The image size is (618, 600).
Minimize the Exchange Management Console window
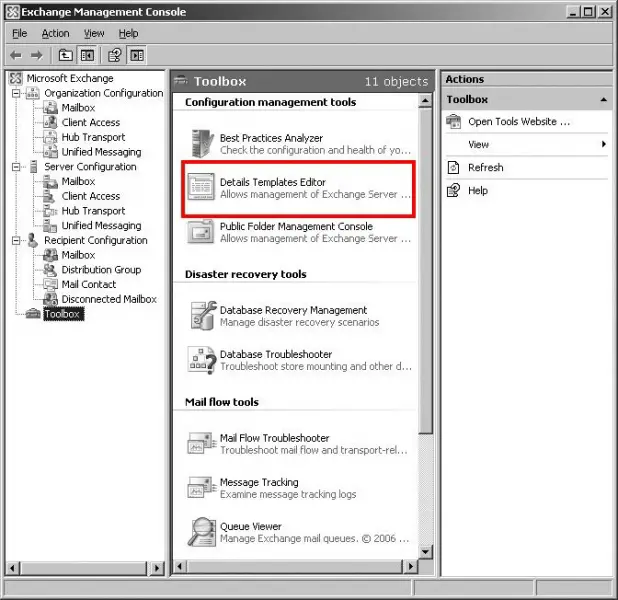573,12
